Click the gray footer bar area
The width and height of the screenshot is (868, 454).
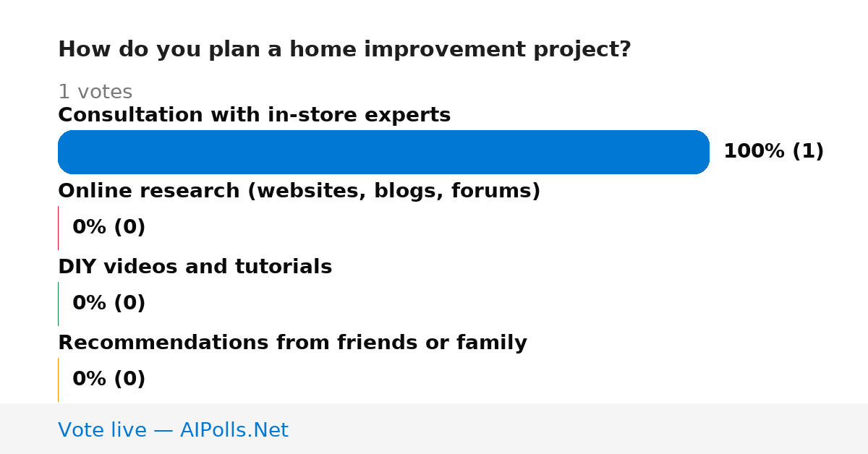point(434,429)
